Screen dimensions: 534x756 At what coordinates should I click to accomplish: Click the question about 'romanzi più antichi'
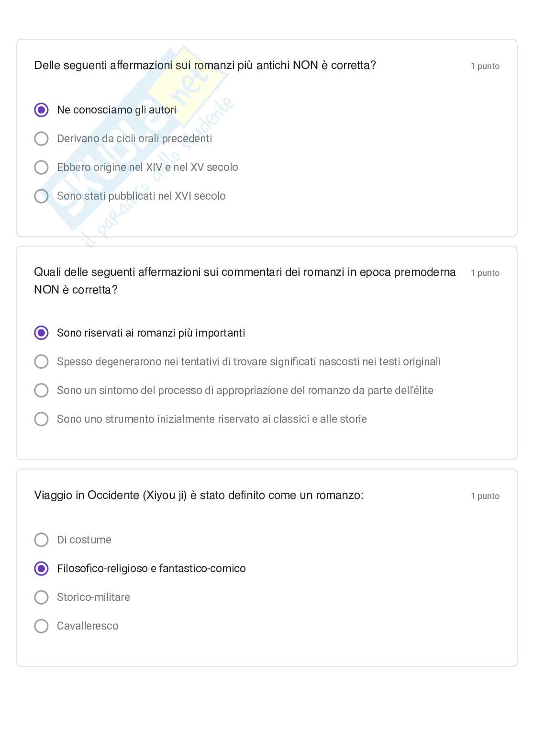tap(205, 65)
